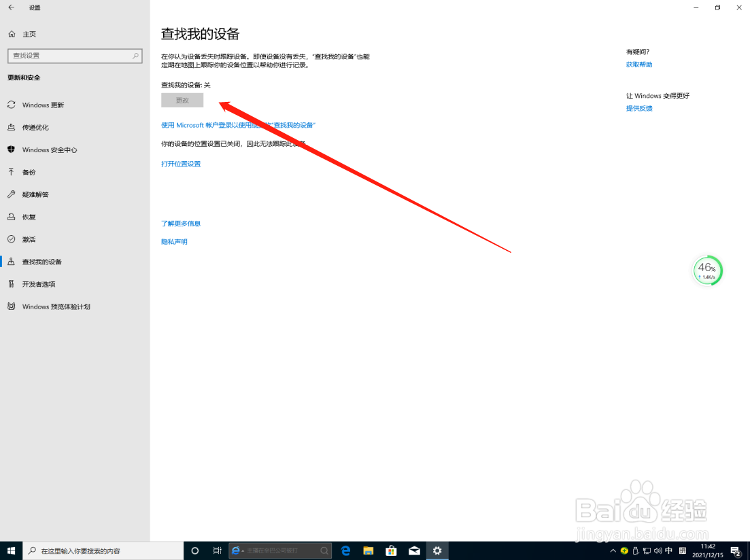
Task: Open the 隐私声明 link
Action: coord(173,241)
